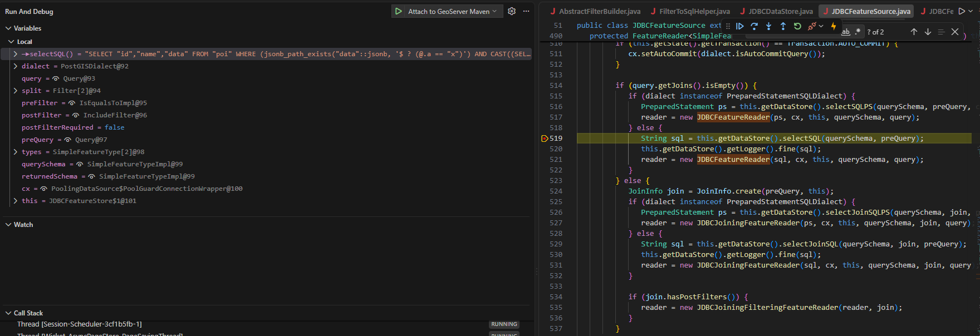Switch to JDBCDataStore.java tab

pyautogui.click(x=776, y=11)
